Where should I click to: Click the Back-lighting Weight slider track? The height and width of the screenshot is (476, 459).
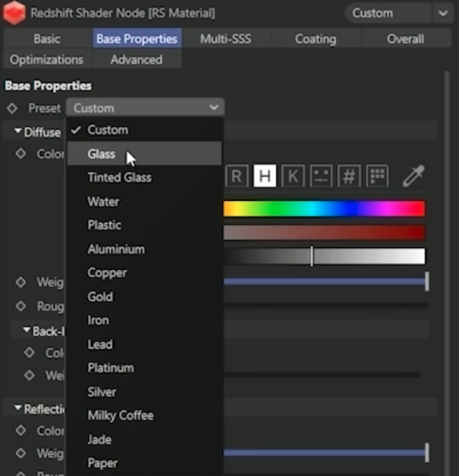click(x=322, y=375)
